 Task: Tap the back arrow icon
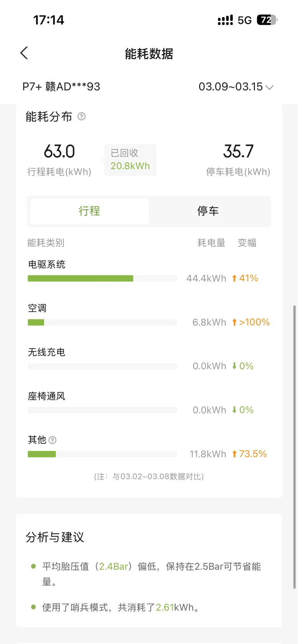24,53
